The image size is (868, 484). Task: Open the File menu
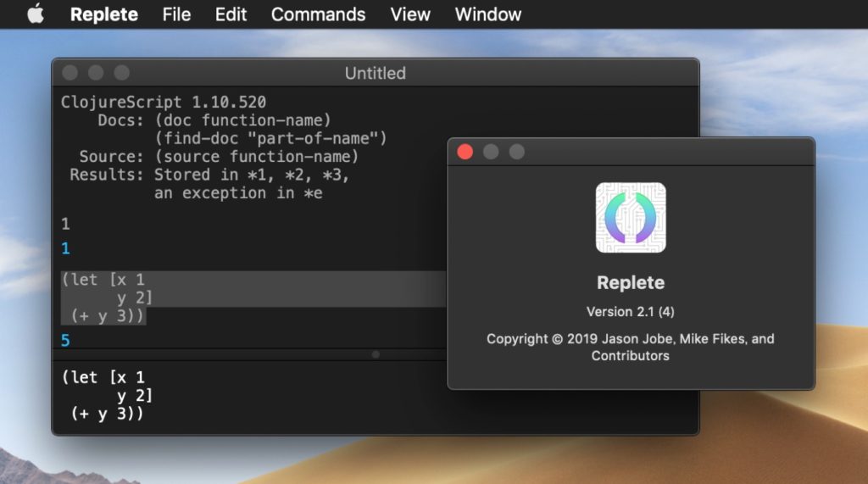pyautogui.click(x=176, y=14)
